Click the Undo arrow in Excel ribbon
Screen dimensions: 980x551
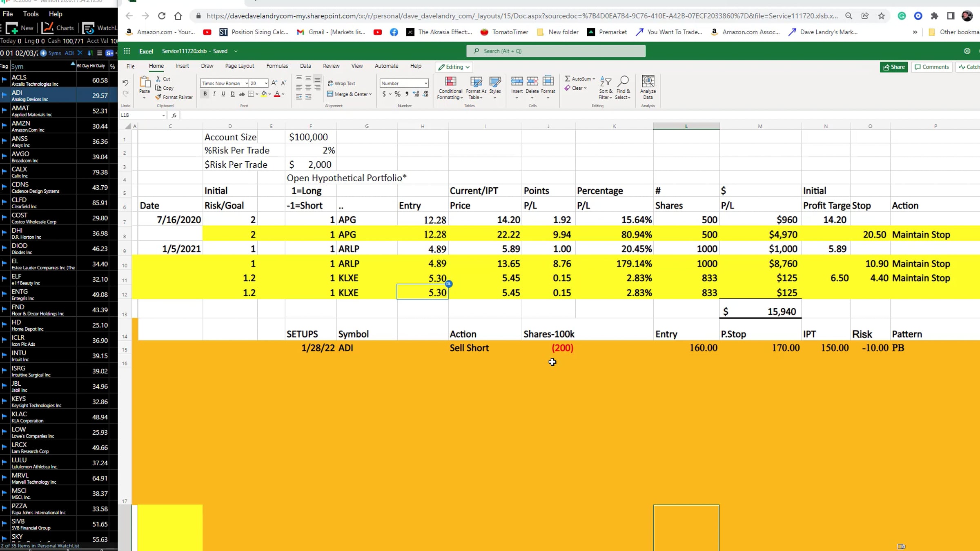(x=125, y=83)
